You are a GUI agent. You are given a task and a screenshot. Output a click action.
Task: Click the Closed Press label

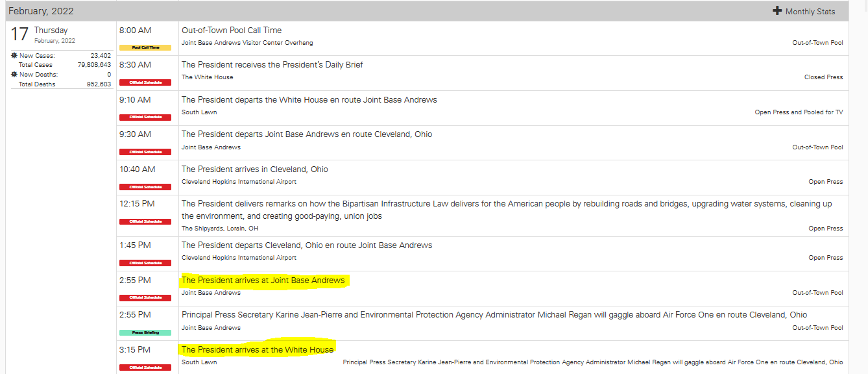tap(824, 77)
